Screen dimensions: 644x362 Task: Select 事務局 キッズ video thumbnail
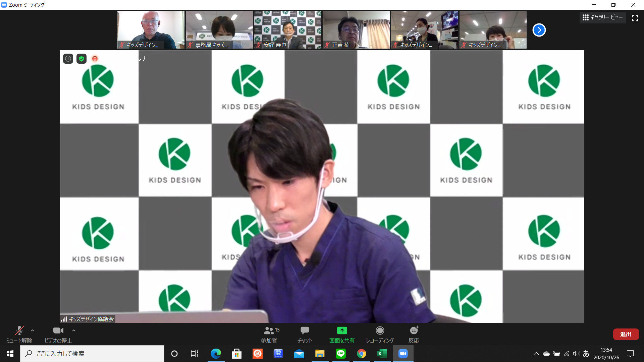coord(219,30)
